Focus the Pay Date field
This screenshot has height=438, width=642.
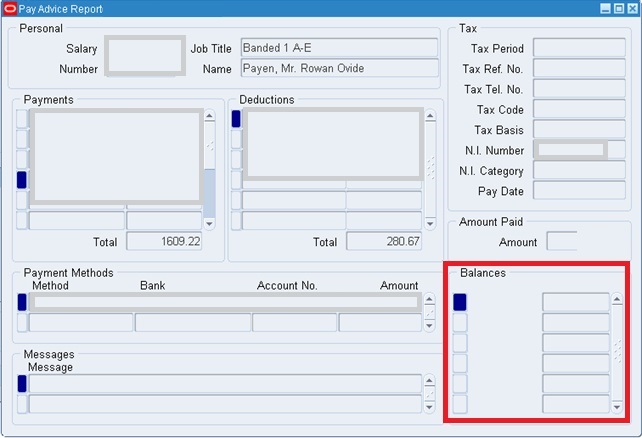coord(579,191)
